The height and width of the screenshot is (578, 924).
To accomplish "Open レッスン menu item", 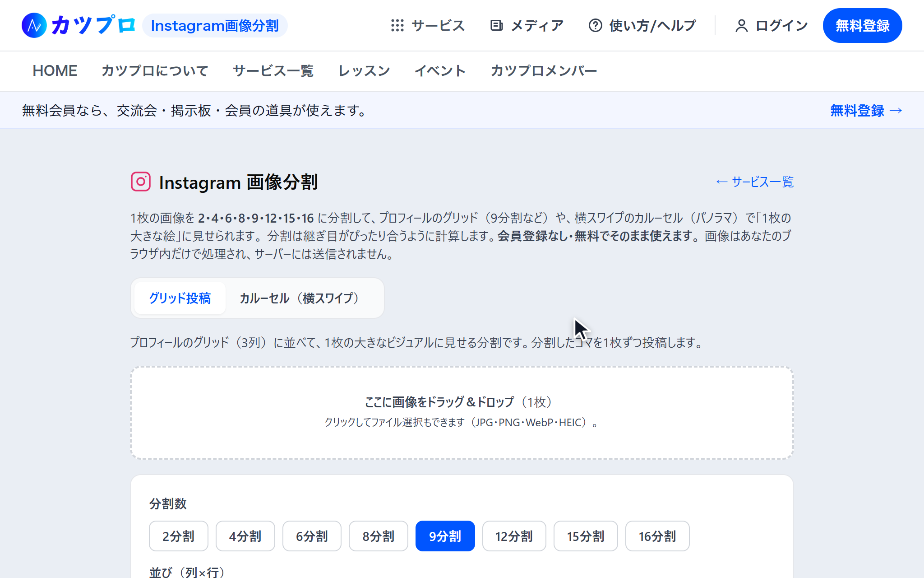I will (364, 71).
